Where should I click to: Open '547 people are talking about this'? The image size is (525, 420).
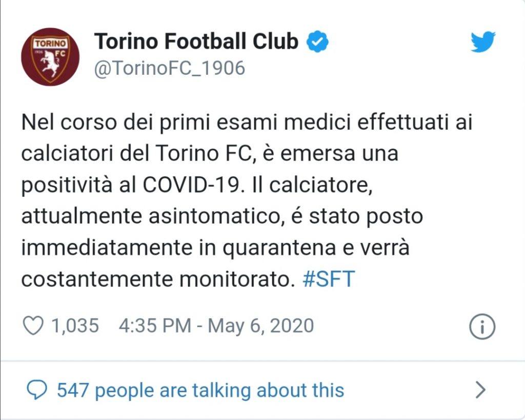[x=200, y=390]
